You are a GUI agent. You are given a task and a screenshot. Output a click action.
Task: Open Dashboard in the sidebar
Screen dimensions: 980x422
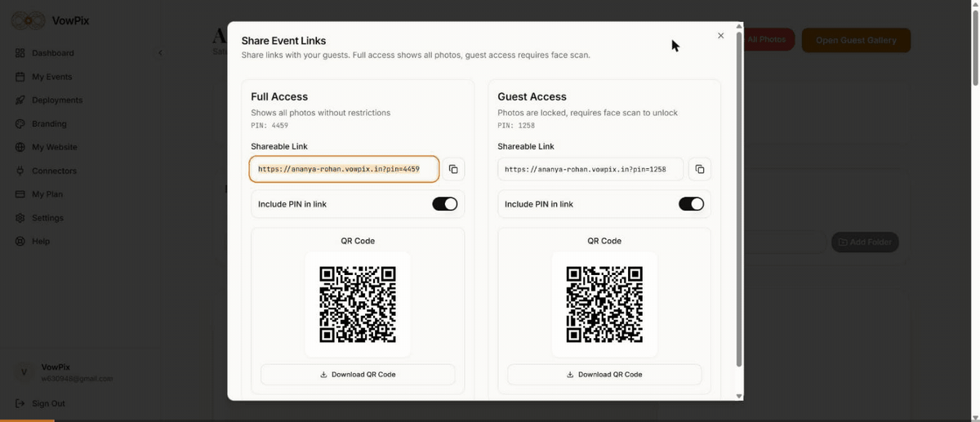click(x=53, y=53)
